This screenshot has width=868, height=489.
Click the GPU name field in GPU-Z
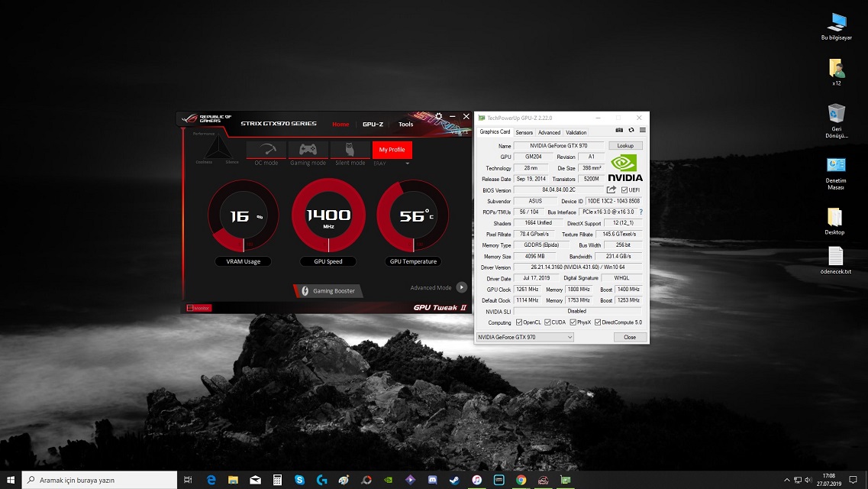point(559,146)
